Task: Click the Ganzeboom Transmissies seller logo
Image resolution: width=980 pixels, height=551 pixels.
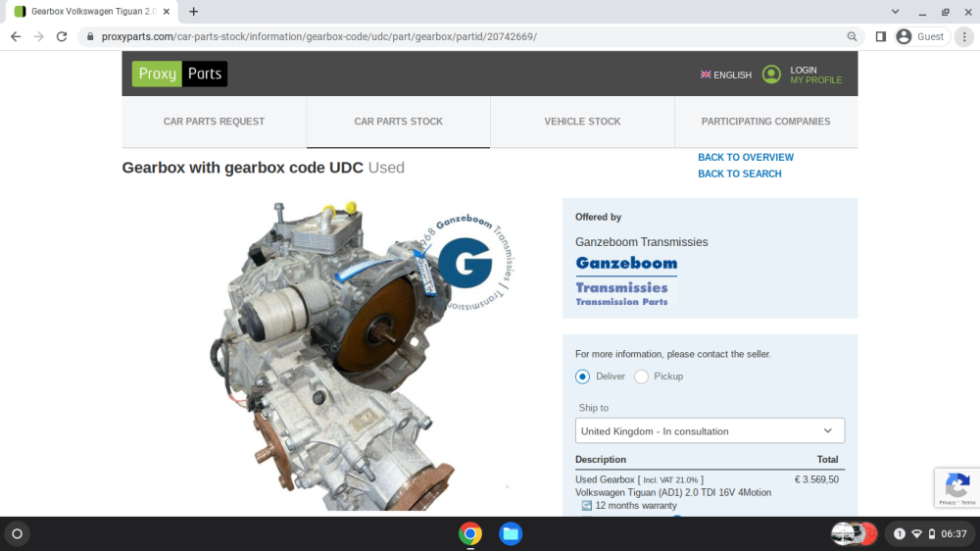Action: point(625,281)
